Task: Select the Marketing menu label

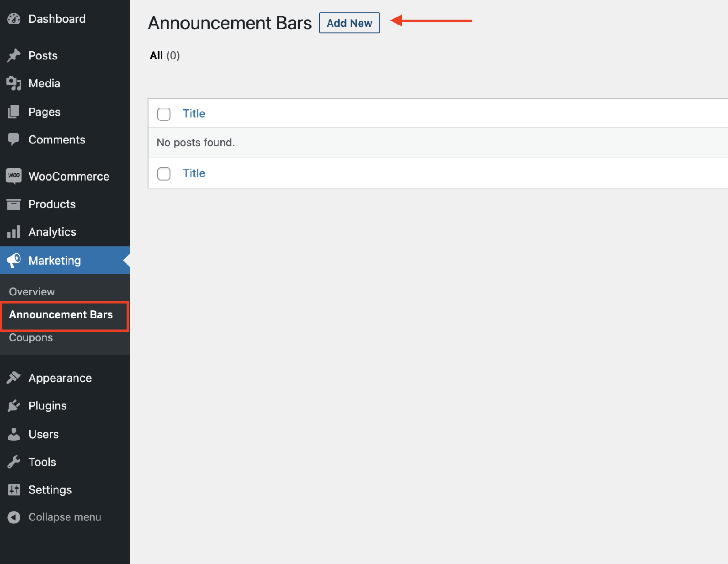Action: point(54,261)
